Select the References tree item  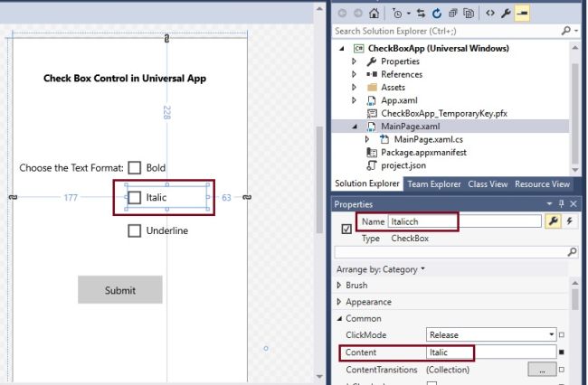[402, 74]
